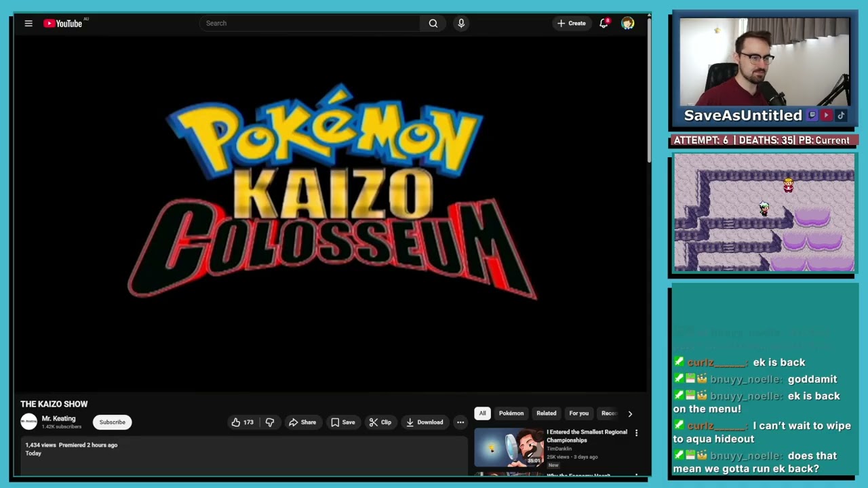The image size is (868, 488).
Task: Open the TimDanklin channel name
Action: (x=559, y=449)
